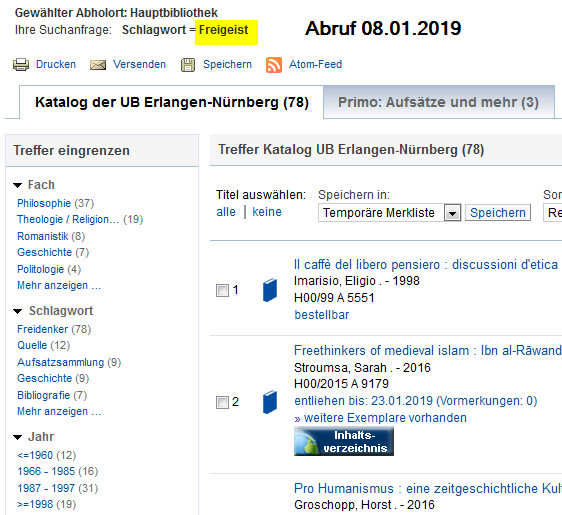Click the printer icon for Drucken
The height and width of the screenshot is (515, 562).
click(x=21, y=65)
